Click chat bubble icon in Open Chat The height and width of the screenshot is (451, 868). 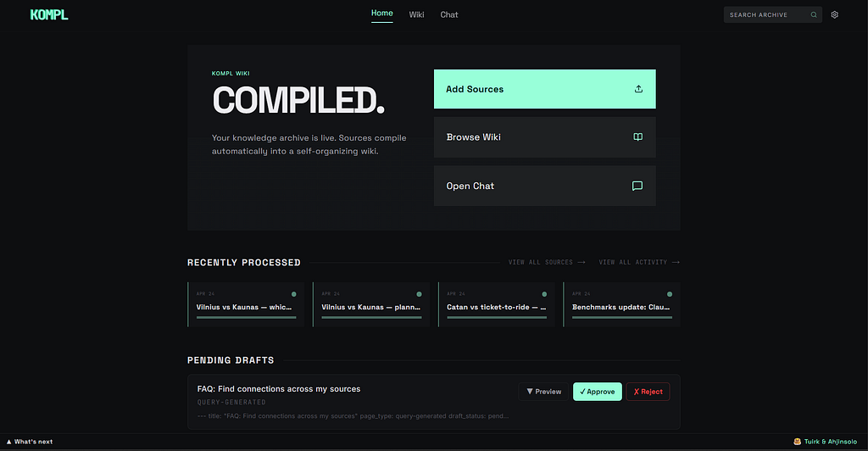[x=637, y=186]
